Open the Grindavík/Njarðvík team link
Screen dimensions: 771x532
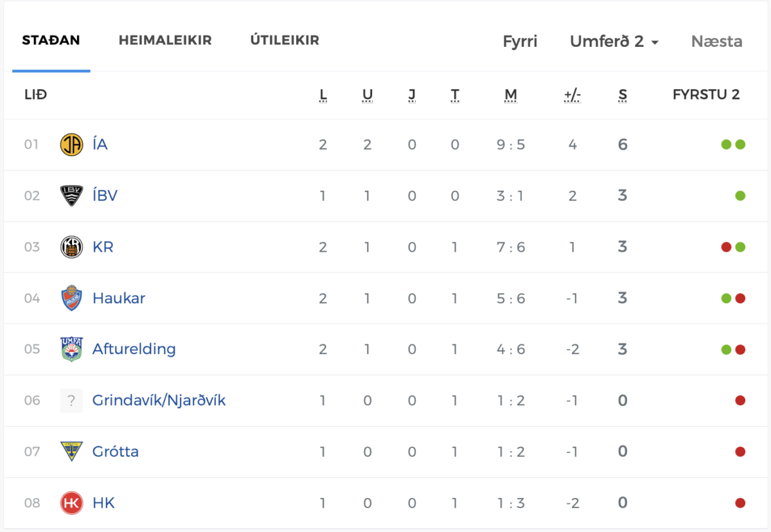(x=159, y=400)
